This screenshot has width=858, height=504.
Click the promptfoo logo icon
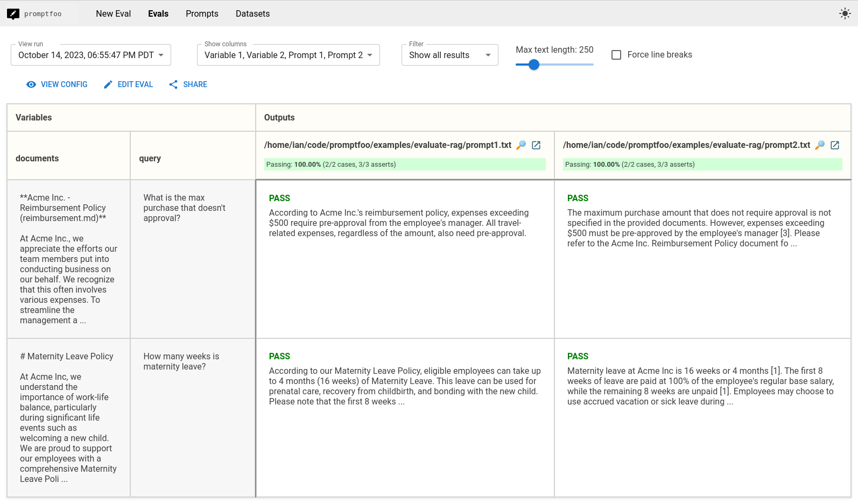coord(13,14)
